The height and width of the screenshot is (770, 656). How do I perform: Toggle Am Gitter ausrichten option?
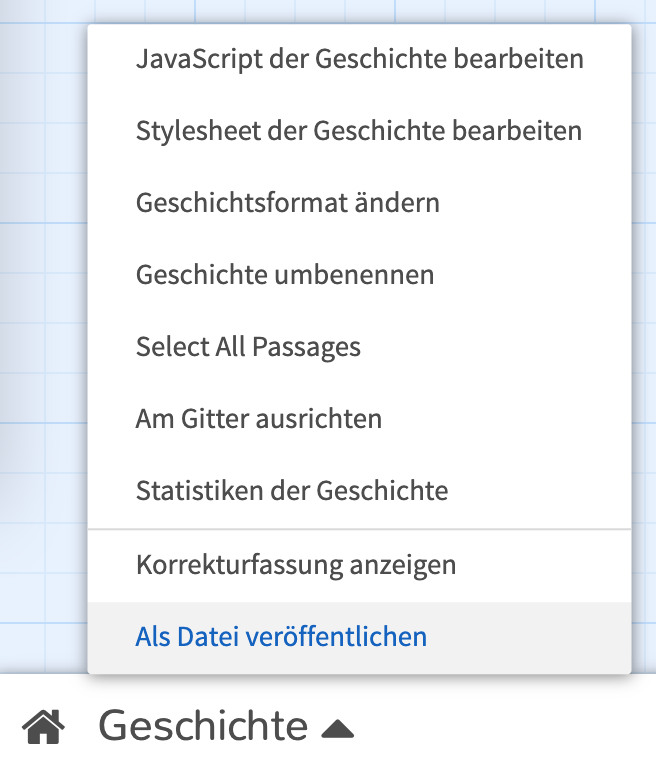pyautogui.click(x=359, y=419)
